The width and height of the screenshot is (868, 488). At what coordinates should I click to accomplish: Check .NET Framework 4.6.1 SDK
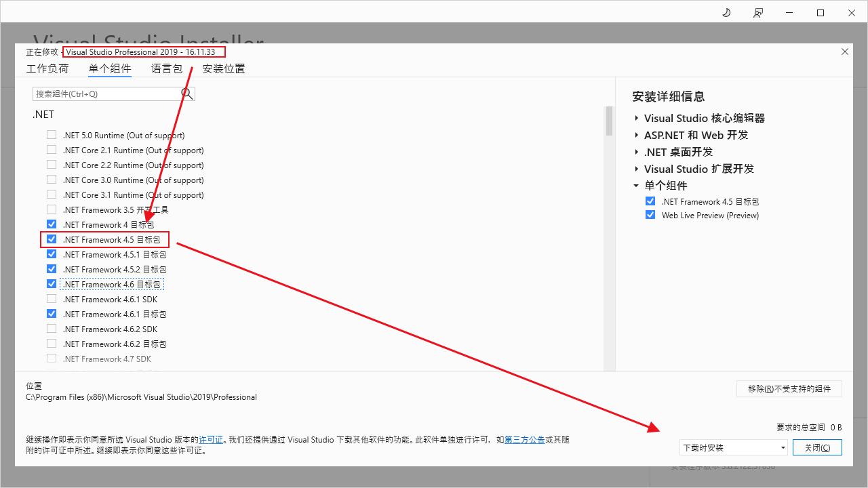point(52,299)
